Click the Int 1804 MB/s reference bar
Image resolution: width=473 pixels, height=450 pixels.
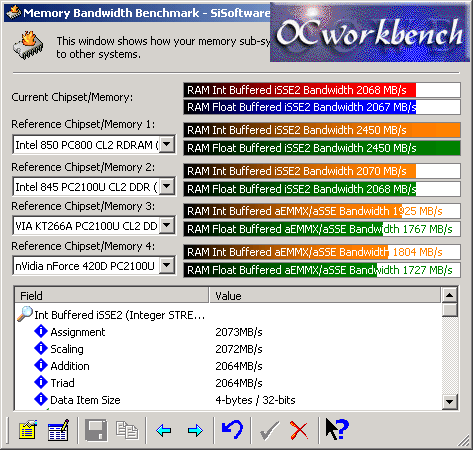[322, 252]
